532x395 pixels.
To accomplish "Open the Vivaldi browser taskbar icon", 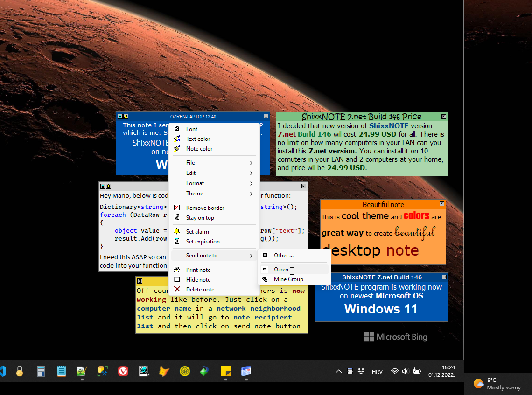I will point(123,371).
